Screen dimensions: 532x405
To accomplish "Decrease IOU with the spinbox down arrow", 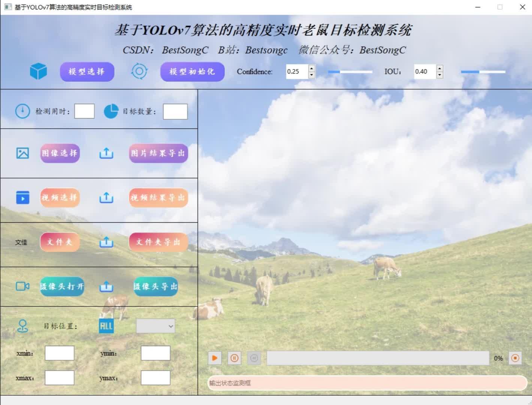I will point(439,74).
